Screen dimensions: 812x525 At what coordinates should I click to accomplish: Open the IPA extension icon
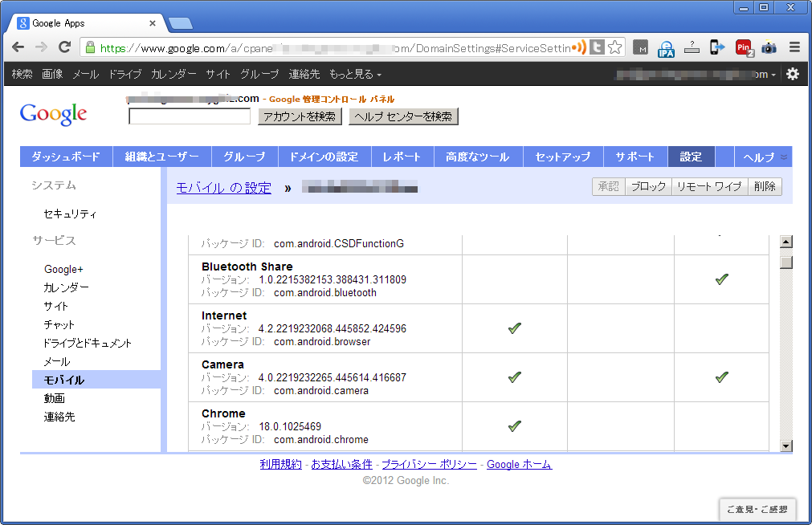tap(666, 49)
